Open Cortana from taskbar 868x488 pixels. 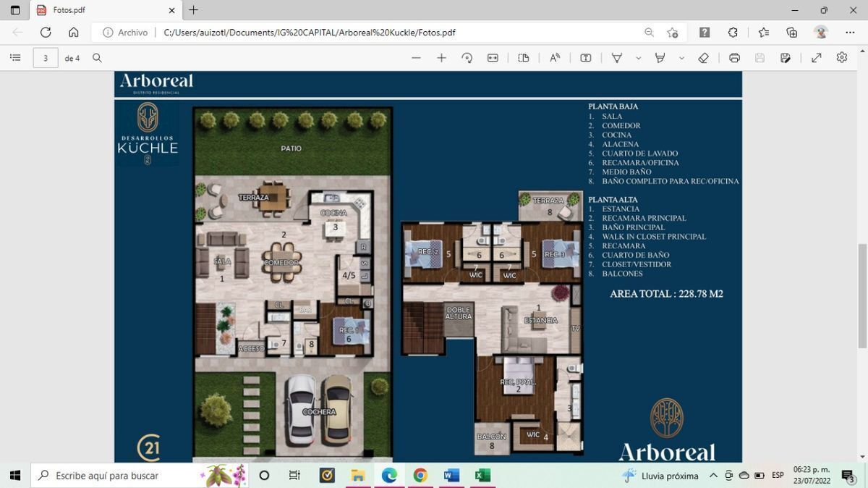(264, 475)
